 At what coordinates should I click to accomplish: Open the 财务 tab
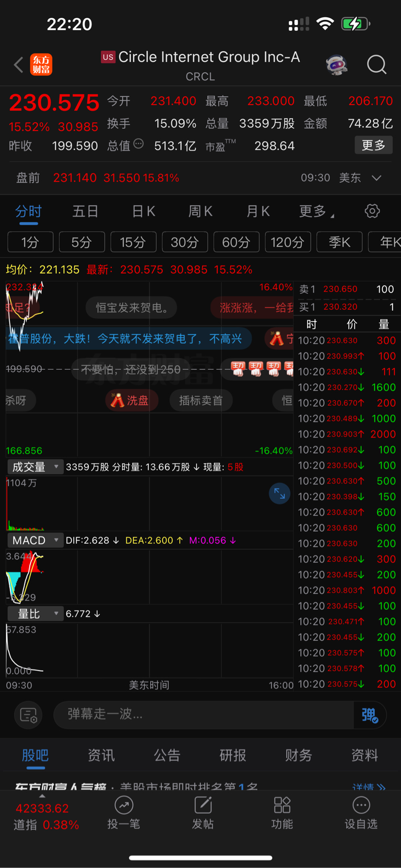299,755
